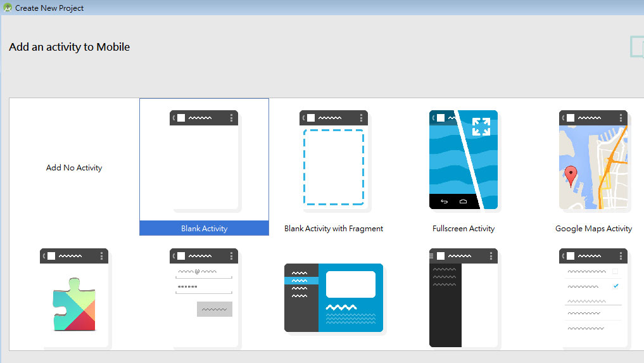
Task: Click the hamburger icon in Navigation Drawer preview
Action: coord(432,256)
